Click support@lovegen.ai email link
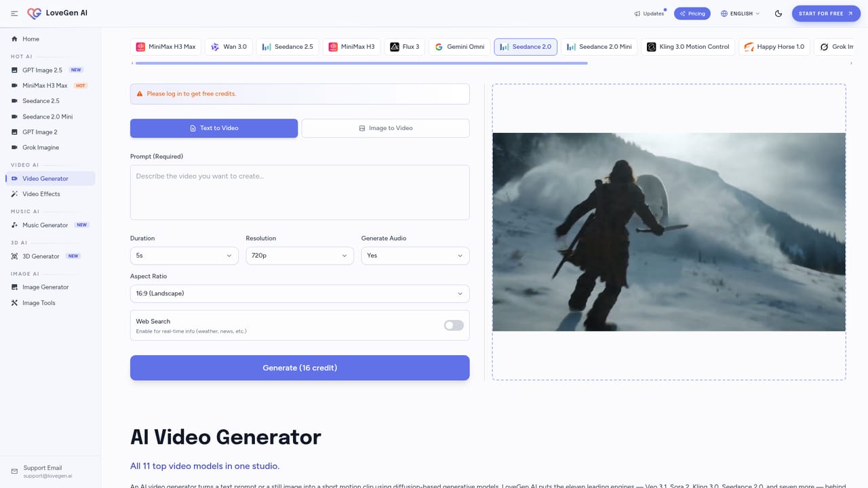868x488 pixels. pos(47,476)
